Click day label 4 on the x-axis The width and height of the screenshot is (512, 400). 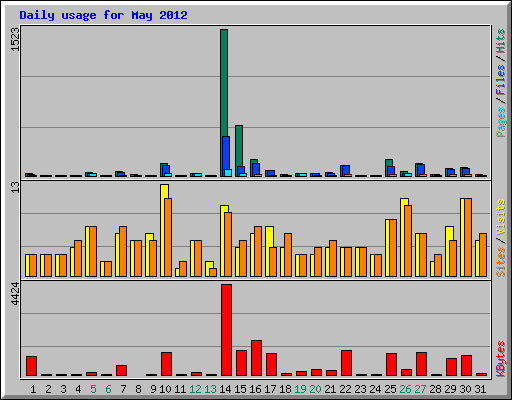point(78,389)
